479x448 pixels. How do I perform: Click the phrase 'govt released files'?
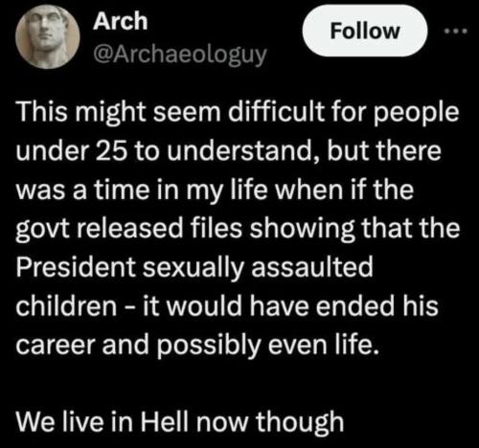(129, 230)
